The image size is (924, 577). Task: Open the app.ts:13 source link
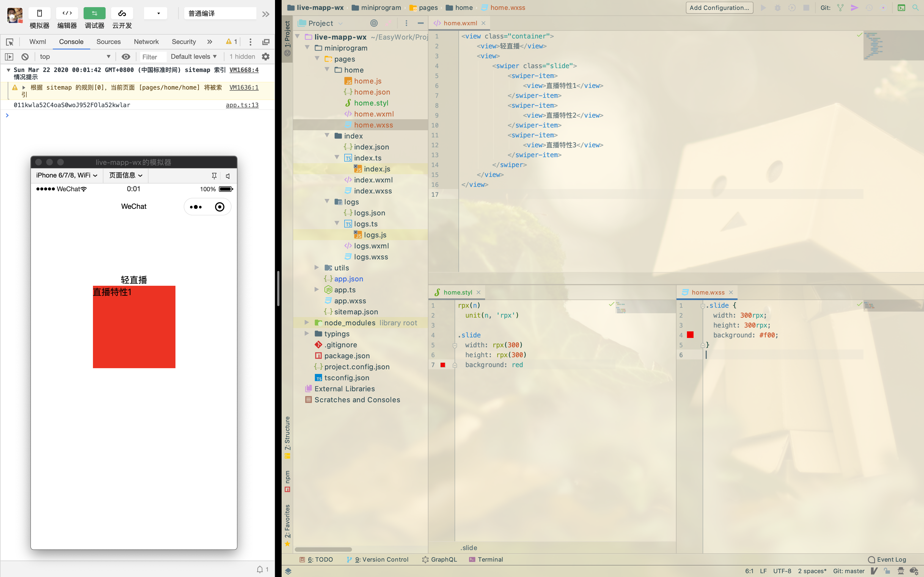click(x=242, y=105)
